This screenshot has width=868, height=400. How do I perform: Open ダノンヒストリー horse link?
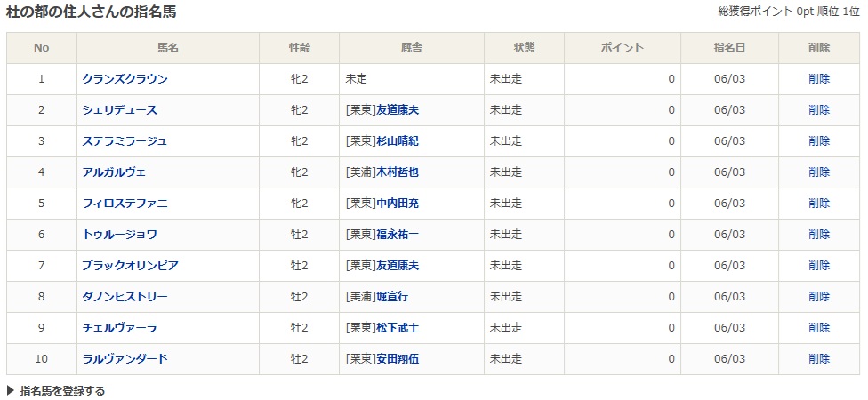125,297
